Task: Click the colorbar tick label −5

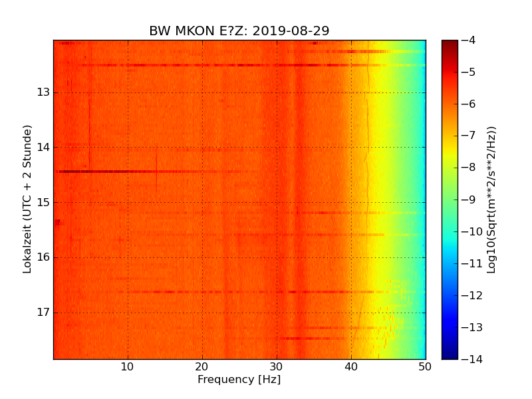Action: pos(469,72)
